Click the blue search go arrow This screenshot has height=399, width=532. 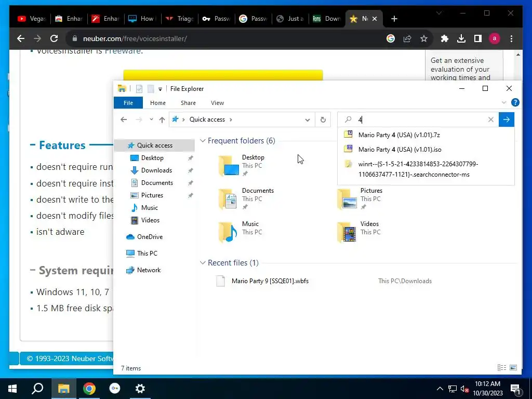pyautogui.click(x=506, y=119)
